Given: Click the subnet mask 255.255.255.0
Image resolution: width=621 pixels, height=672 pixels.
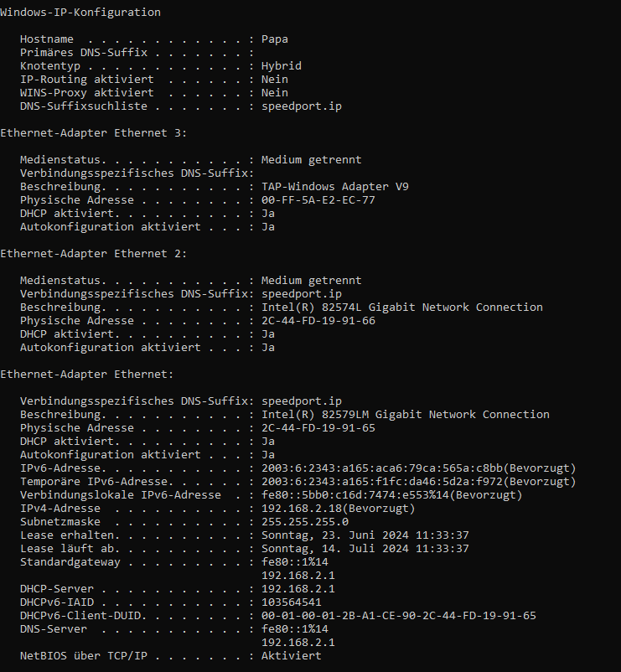Looking at the screenshot, I should pos(305,521).
